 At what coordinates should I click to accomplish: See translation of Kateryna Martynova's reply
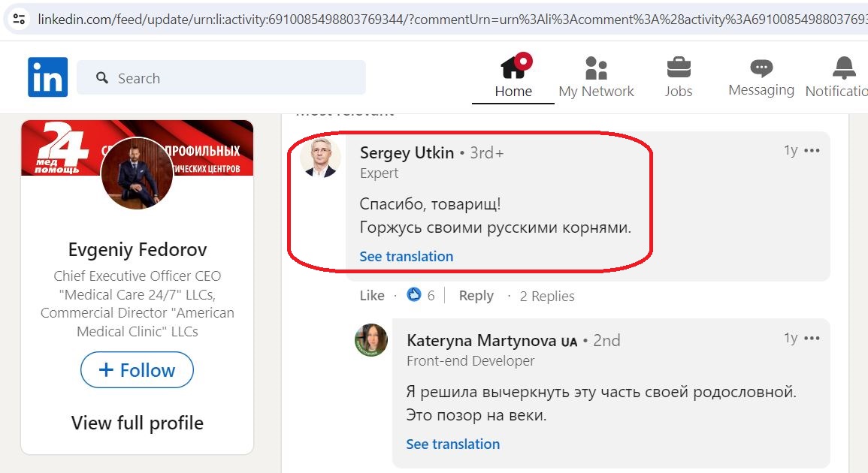pyautogui.click(x=453, y=444)
